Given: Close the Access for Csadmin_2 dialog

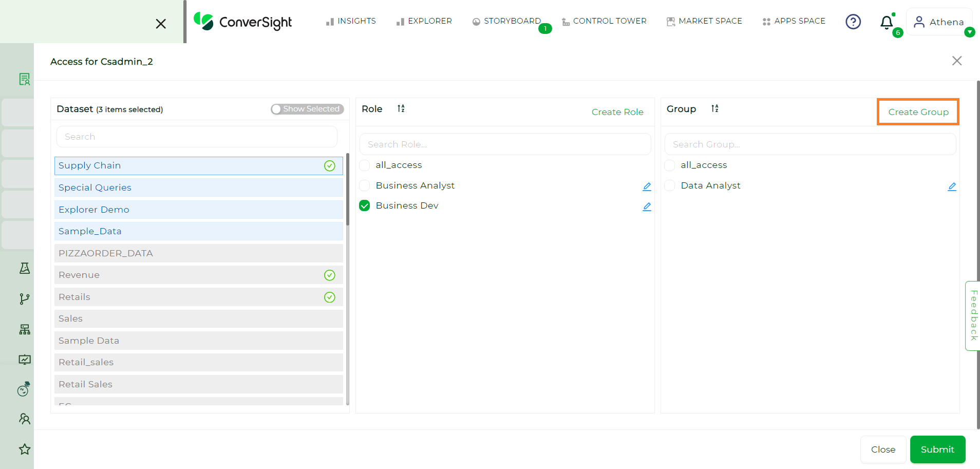Looking at the screenshot, I should [x=957, y=61].
